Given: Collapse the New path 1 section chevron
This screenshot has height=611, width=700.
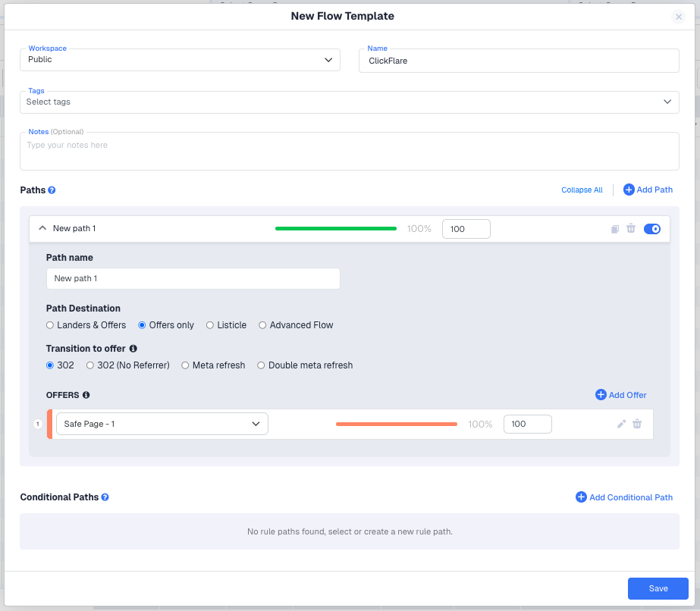Looking at the screenshot, I should [x=42, y=228].
